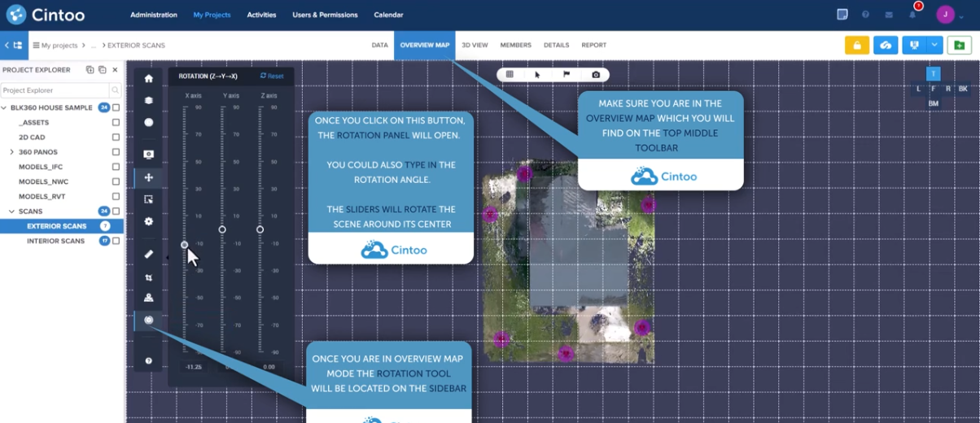980x423 pixels.
Task: Click the yellow unlock button
Action: pyautogui.click(x=856, y=46)
